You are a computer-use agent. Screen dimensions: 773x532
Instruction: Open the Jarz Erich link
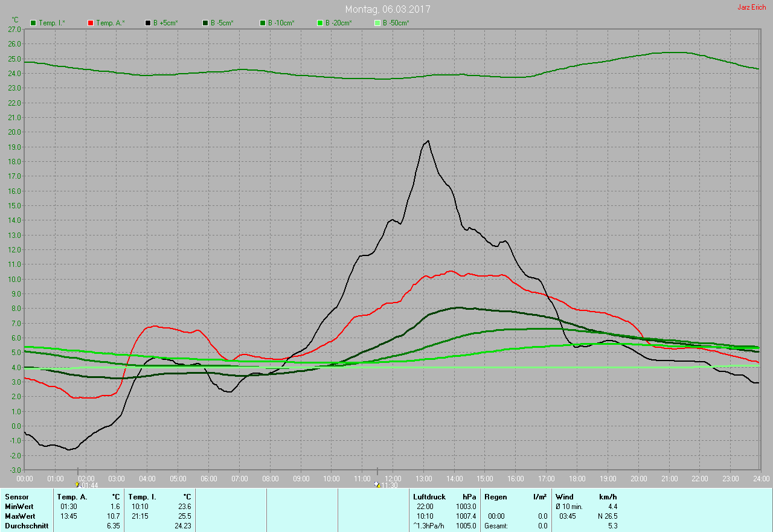[751, 7]
